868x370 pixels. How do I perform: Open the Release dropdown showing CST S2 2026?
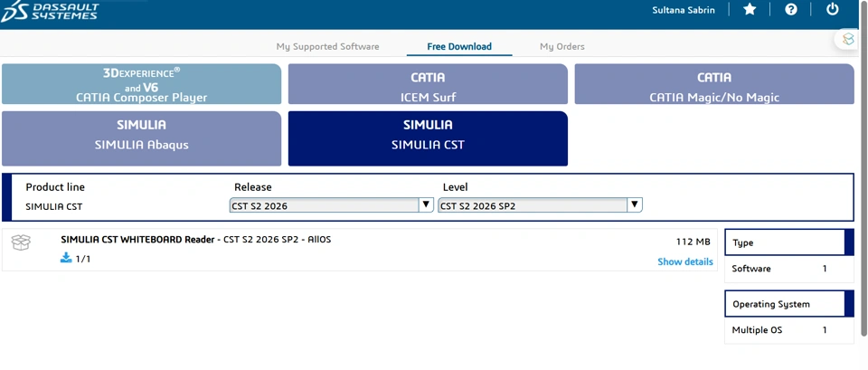(331, 205)
